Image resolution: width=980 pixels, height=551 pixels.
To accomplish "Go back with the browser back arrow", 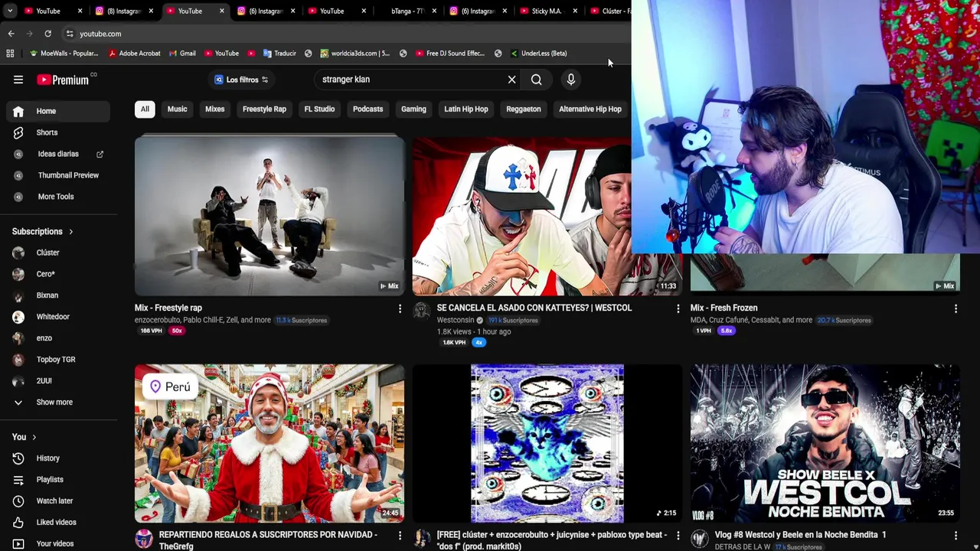I will (x=11, y=34).
